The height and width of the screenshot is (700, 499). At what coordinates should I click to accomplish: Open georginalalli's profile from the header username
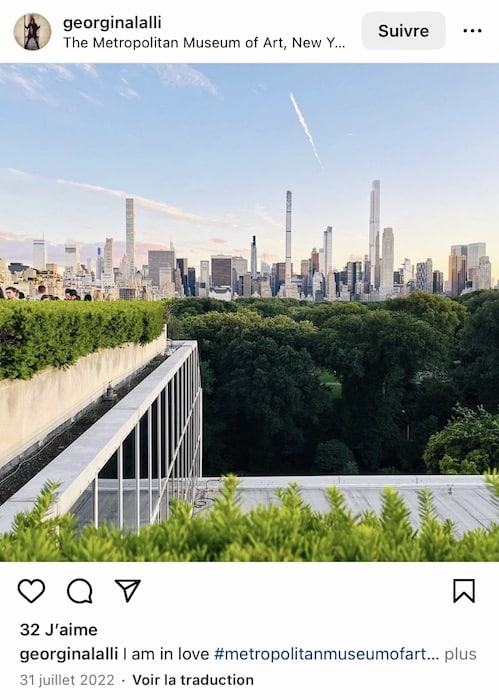tap(112, 23)
